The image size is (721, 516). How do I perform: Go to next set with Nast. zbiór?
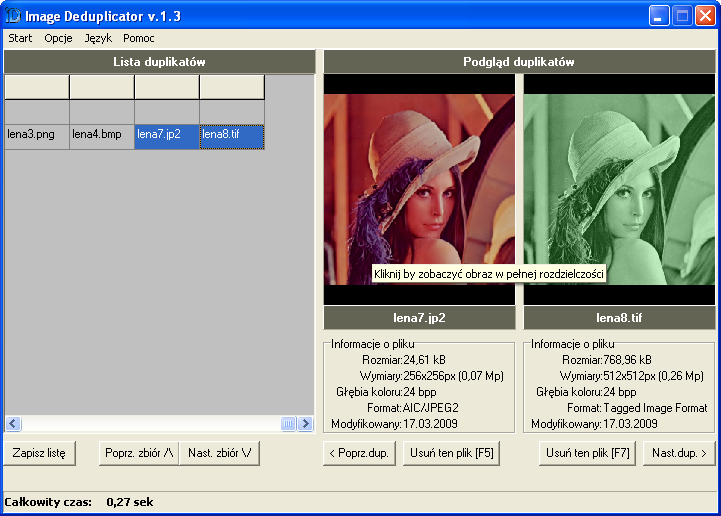(219, 453)
